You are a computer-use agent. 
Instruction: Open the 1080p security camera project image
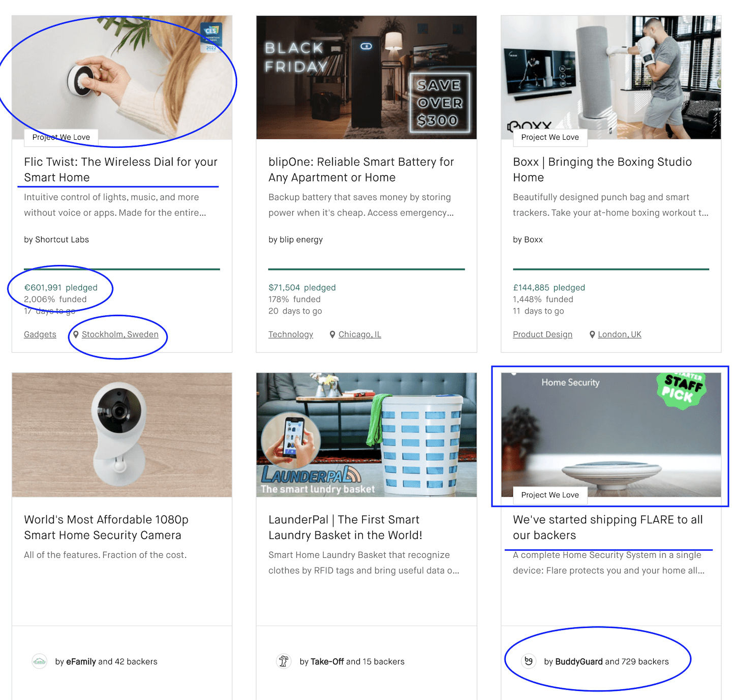(122, 435)
